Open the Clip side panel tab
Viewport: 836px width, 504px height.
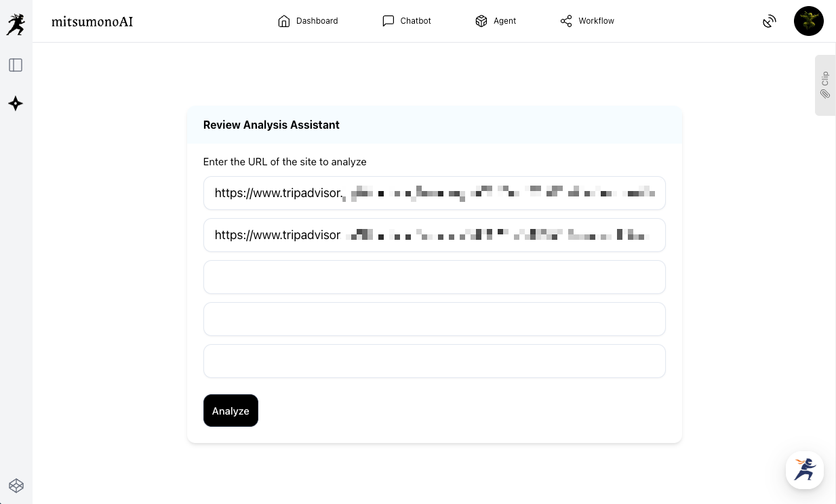[x=825, y=85]
